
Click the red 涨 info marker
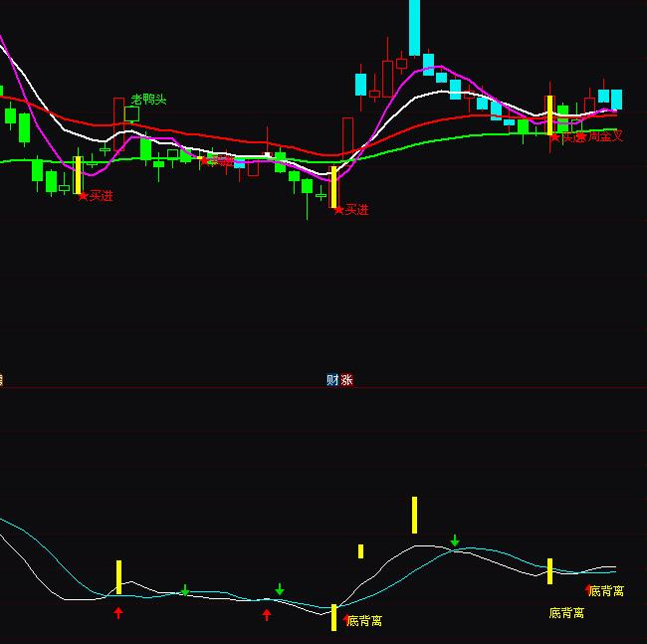[346, 379]
